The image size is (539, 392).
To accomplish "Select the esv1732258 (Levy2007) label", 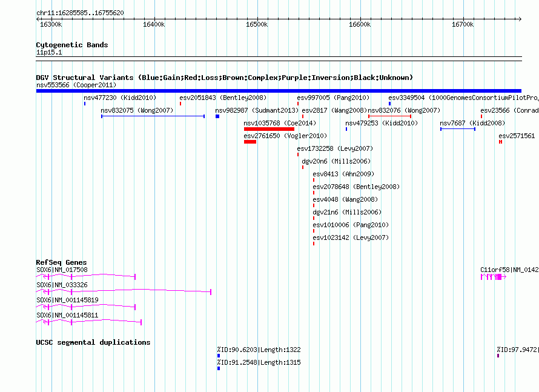I will pyautogui.click(x=335, y=148).
